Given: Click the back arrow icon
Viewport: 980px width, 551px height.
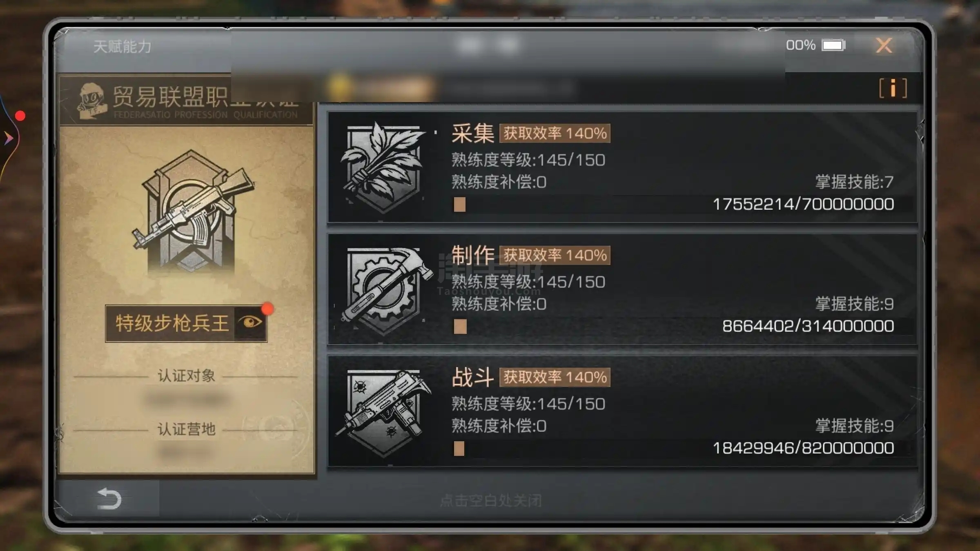Looking at the screenshot, I should tap(109, 499).
